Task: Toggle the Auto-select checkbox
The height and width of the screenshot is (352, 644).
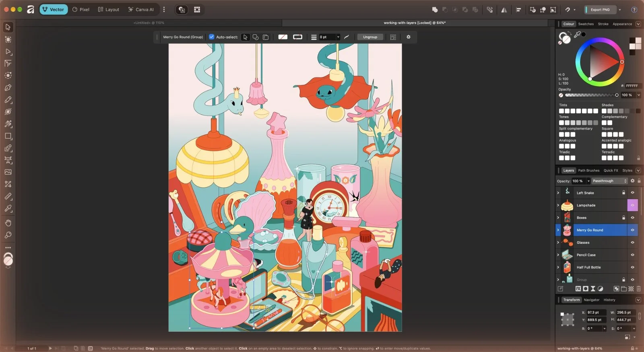Action: pos(211,37)
